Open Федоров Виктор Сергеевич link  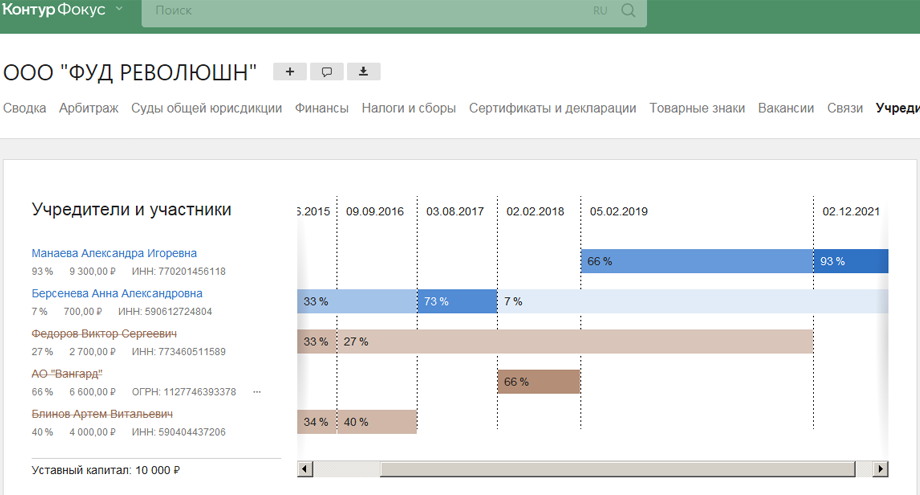coord(104,333)
